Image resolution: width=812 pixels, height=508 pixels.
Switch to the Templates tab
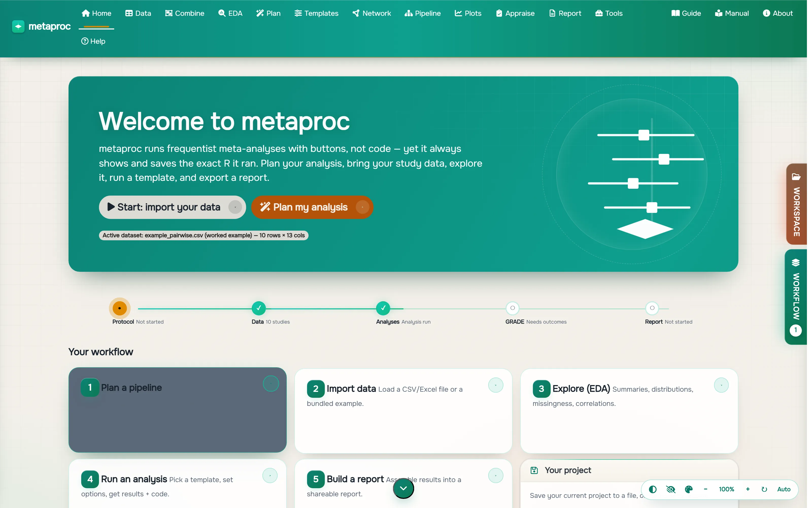click(x=316, y=13)
